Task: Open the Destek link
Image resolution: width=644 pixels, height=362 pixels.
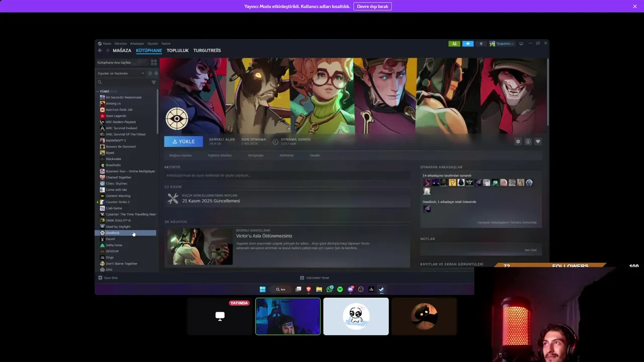Action: click(315, 155)
